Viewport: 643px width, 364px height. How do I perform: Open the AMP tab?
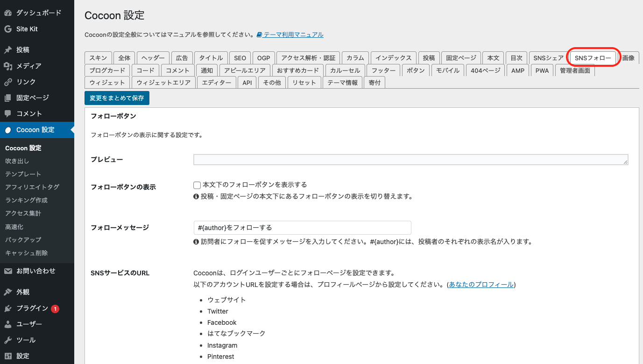[518, 70]
